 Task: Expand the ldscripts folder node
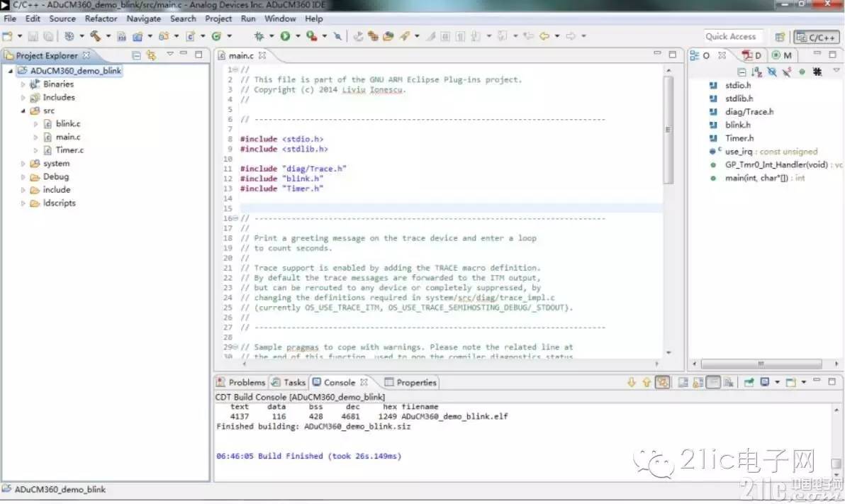[23, 203]
